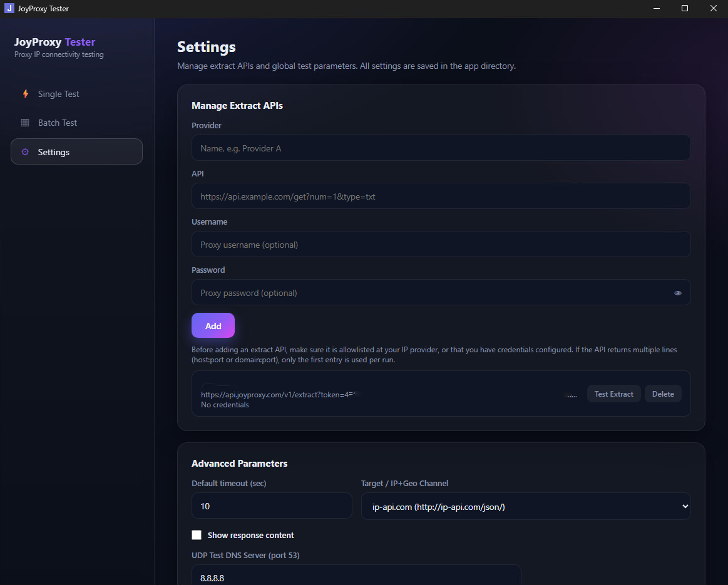
Task: Click the Advanced Parameters heading
Action: (x=239, y=464)
